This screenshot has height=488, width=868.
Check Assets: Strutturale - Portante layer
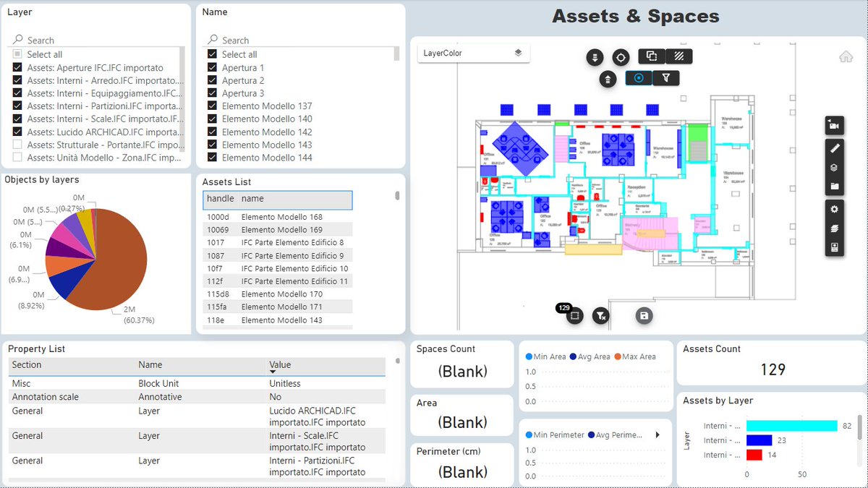pyautogui.click(x=17, y=145)
